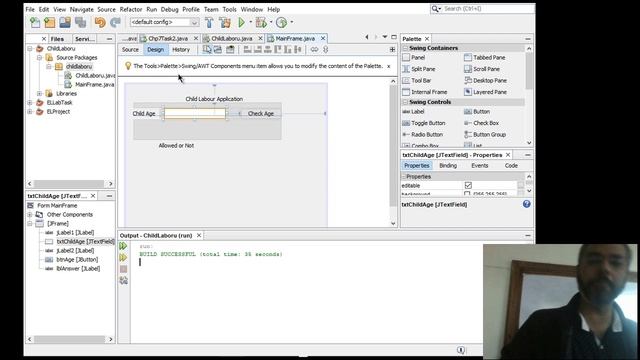Click the Debug Project toolbar icon

click(x=260, y=22)
